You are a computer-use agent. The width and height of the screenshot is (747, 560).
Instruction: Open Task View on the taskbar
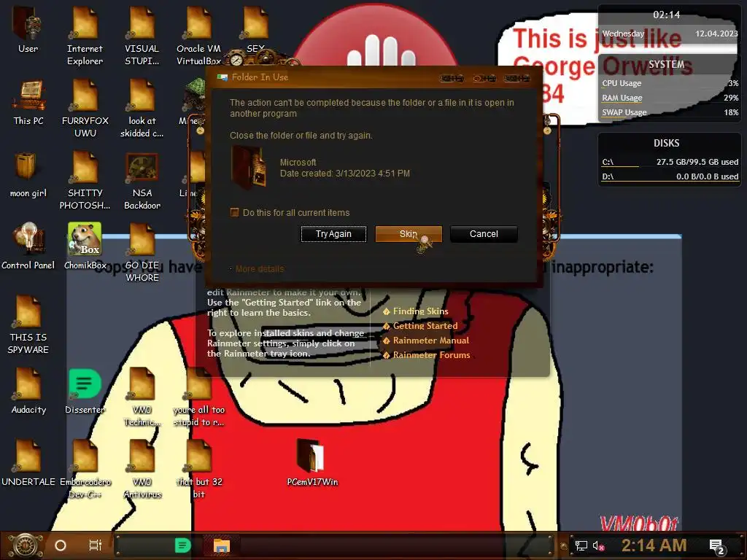click(96, 545)
